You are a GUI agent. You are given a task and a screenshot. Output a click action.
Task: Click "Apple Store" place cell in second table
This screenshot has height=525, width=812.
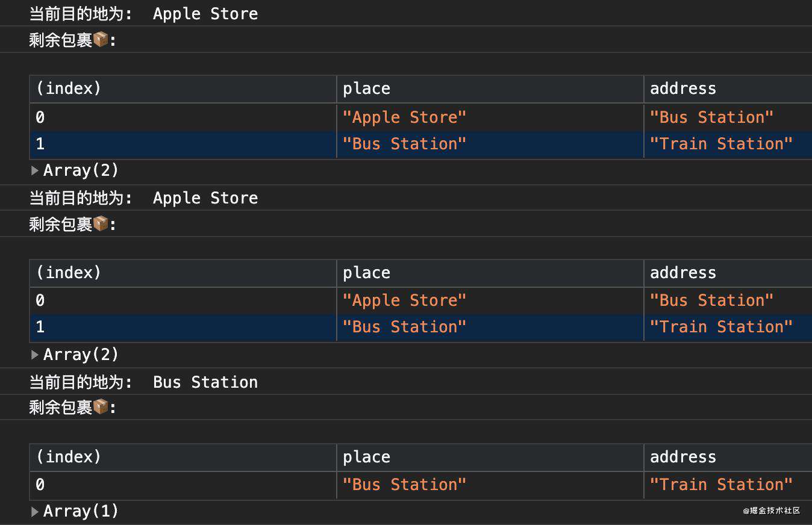pos(490,300)
